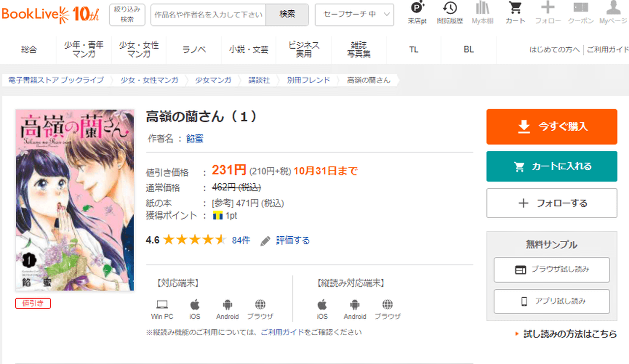Screen dimensions: 629x364
Task: Click the follow plus icon in header
Action: [547, 12]
